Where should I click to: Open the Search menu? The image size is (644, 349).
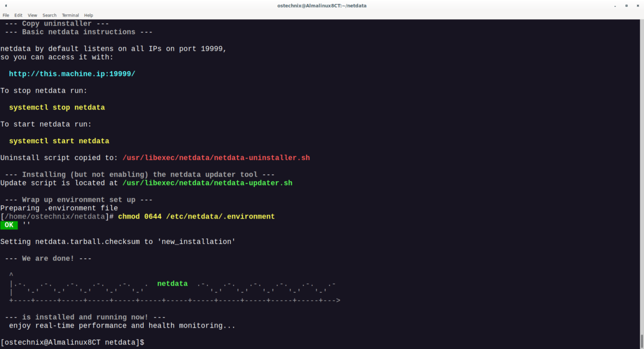[x=49, y=15]
